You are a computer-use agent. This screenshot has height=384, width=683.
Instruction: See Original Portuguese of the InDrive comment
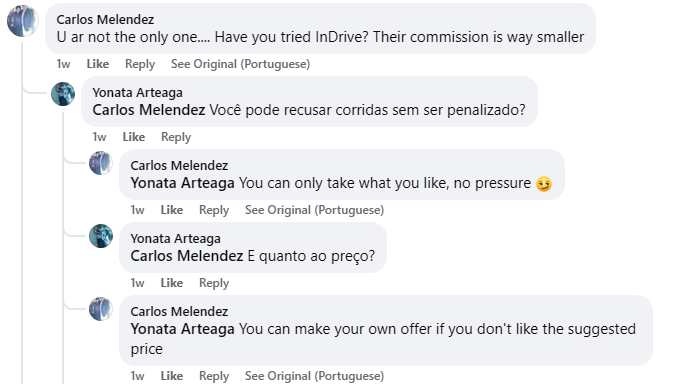click(240, 64)
